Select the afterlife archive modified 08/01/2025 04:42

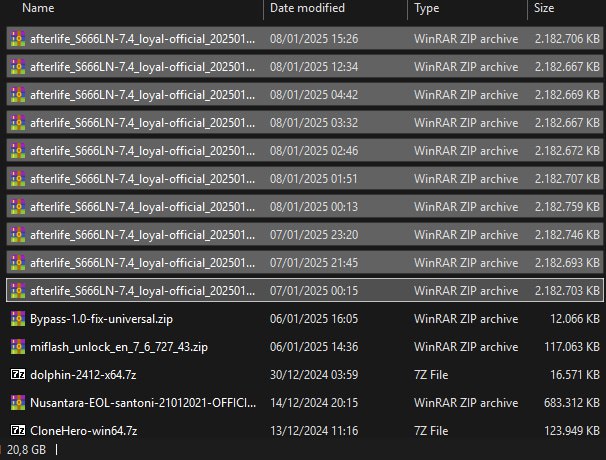pyautogui.click(x=305, y=95)
